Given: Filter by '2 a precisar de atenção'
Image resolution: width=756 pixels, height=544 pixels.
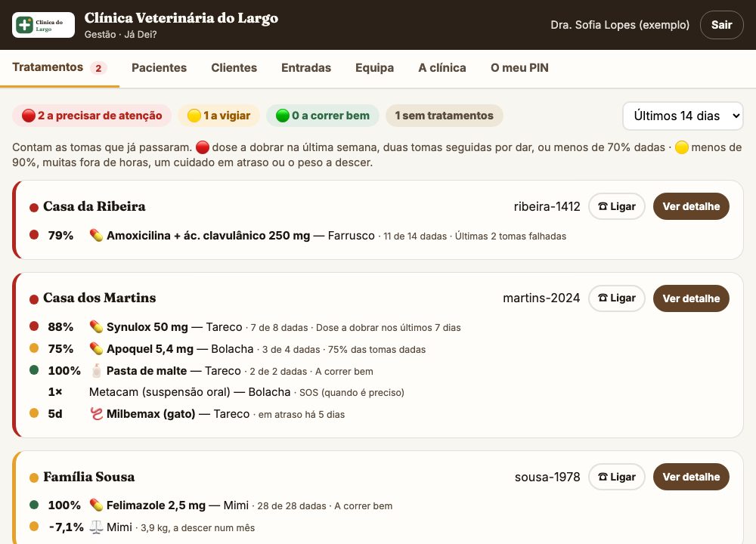Looking at the screenshot, I should [92, 116].
